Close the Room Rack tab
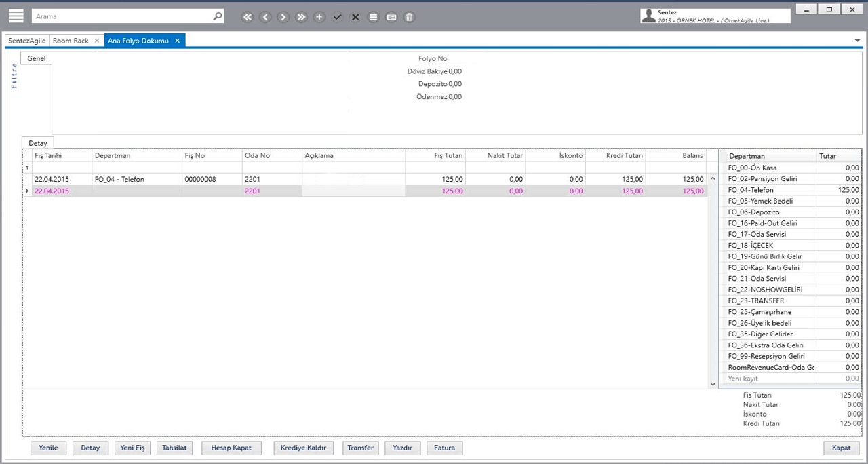The width and height of the screenshot is (868, 464). click(97, 41)
